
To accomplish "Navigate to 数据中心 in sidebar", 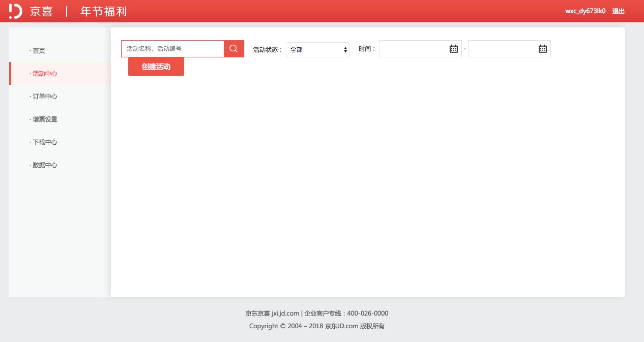I will click(45, 165).
